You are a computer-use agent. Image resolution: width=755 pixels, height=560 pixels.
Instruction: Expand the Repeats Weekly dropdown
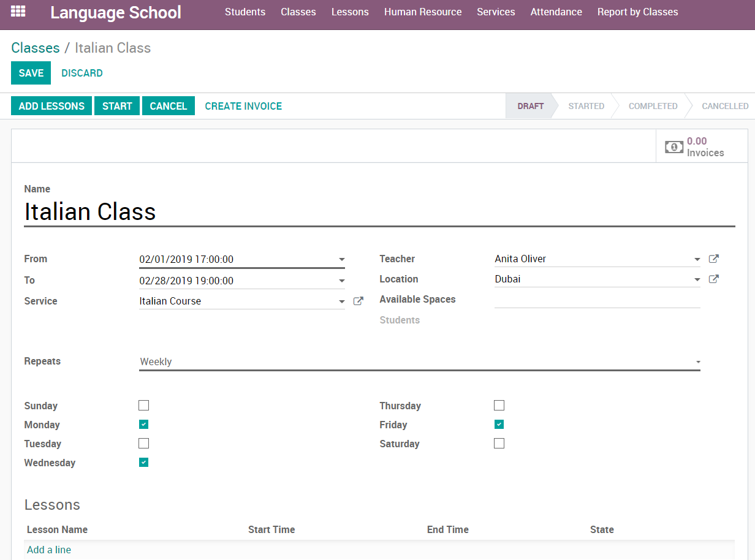pyautogui.click(x=697, y=362)
